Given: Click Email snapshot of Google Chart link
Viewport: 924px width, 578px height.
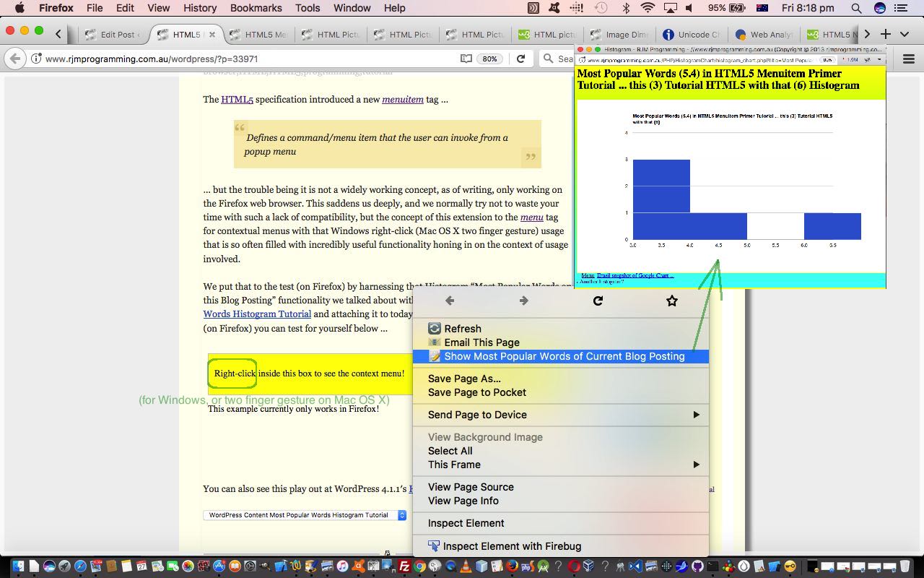Looking at the screenshot, I should [635, 275].
